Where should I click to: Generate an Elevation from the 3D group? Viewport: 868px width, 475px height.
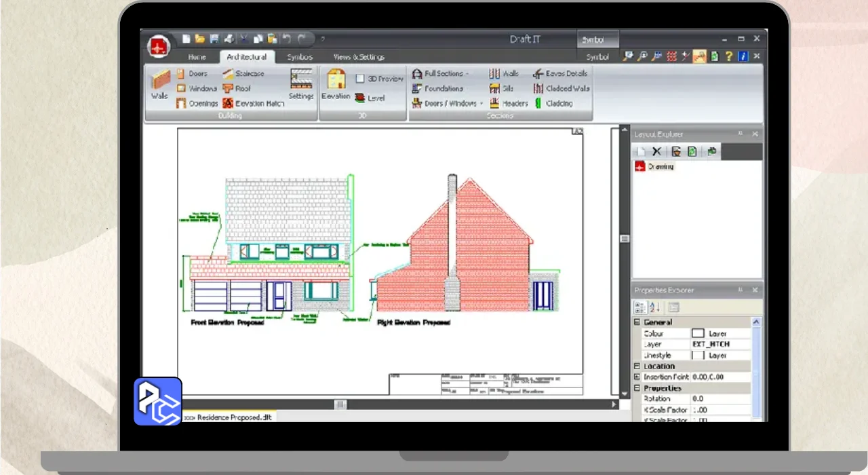click(x=336, y=85)
